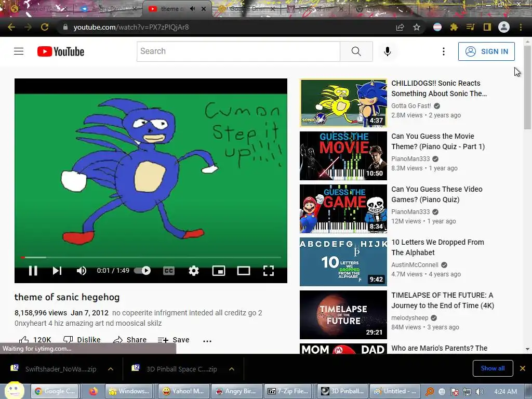
Task: Dislike the video
Action: point(82,340)
